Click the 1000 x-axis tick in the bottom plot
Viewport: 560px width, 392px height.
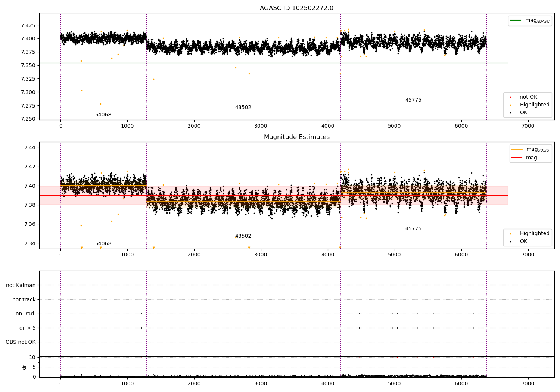(x=127, y=383)
